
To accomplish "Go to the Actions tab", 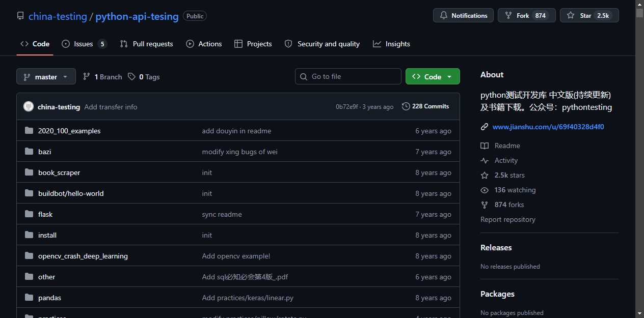I will click(x=204, y=44).
